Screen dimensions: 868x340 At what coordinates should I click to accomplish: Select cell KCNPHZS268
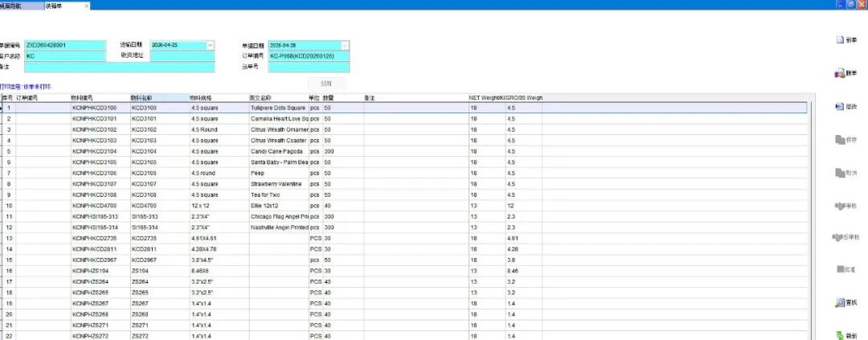coord(100,314)
